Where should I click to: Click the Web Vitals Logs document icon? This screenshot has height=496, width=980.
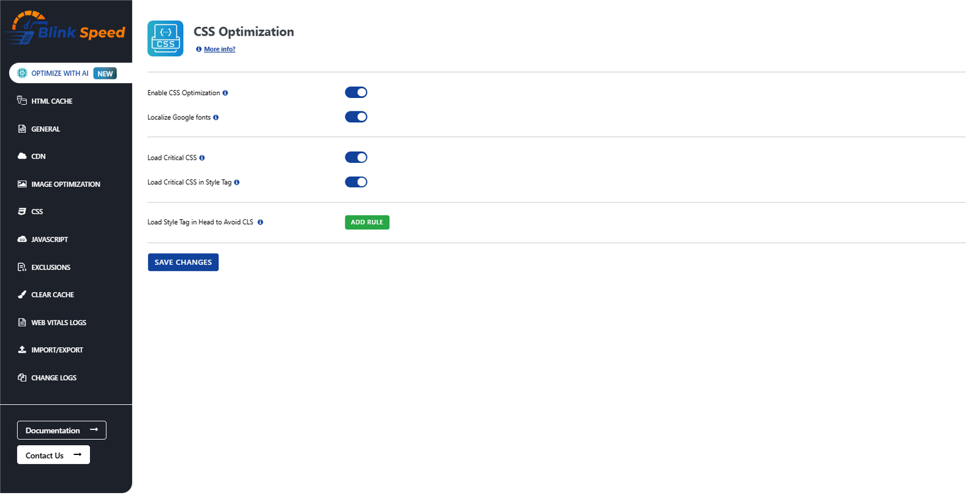(x=22, y=322)
